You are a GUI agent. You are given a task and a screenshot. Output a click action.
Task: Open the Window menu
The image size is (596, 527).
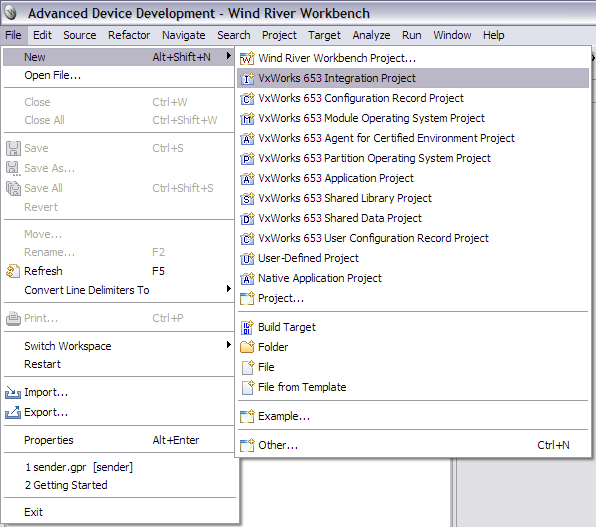(452, 35)
